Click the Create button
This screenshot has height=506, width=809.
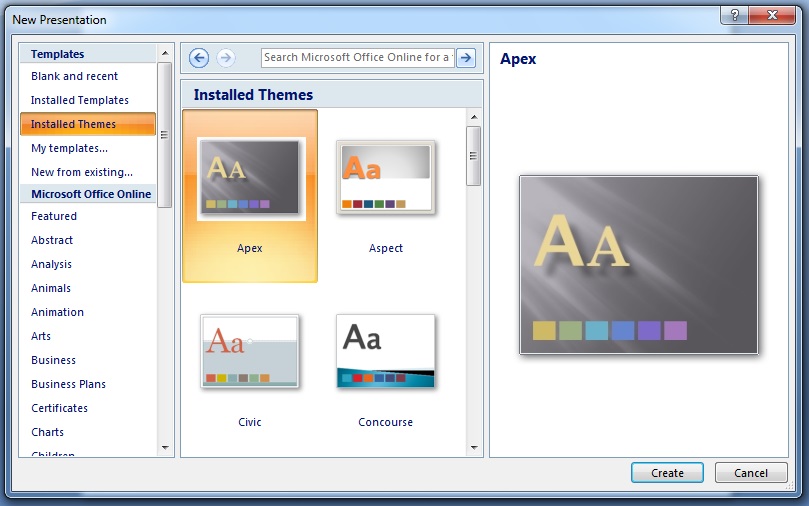pyautogui.click(x=667, y=472)
